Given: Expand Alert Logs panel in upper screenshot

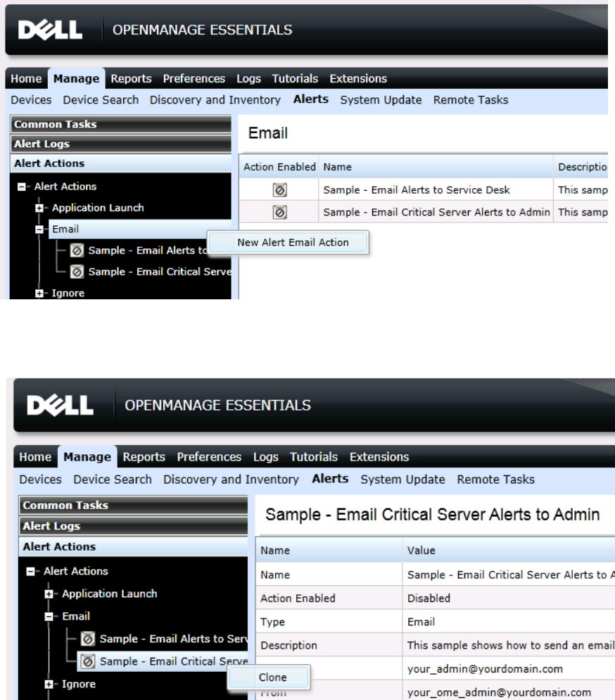Looking at the screenshot, I should 121,144.
